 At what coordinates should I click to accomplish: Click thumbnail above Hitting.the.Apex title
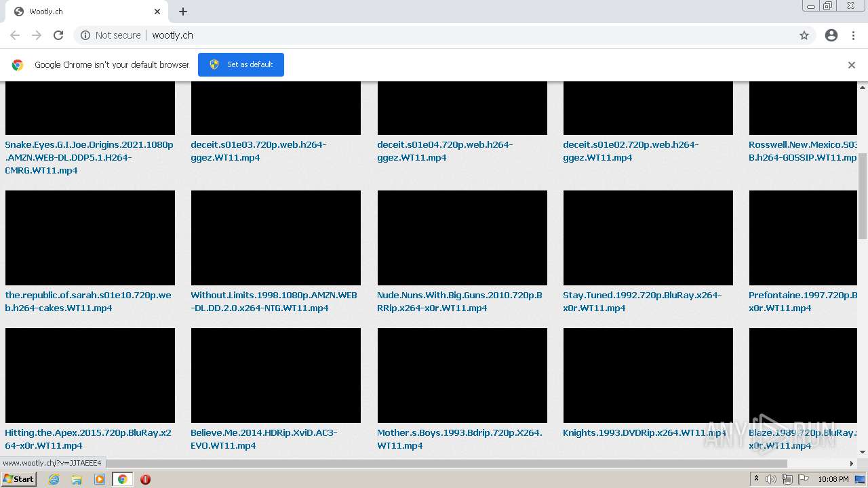90,375
